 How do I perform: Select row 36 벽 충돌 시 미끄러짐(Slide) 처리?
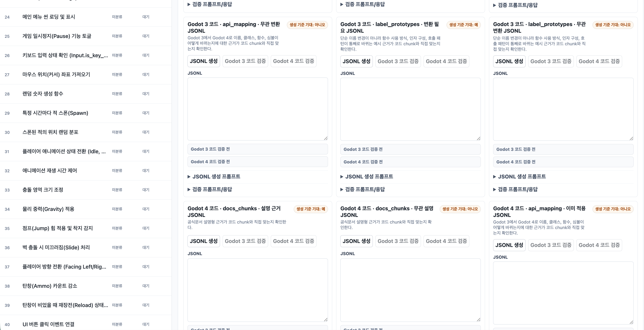pos(86,247)
